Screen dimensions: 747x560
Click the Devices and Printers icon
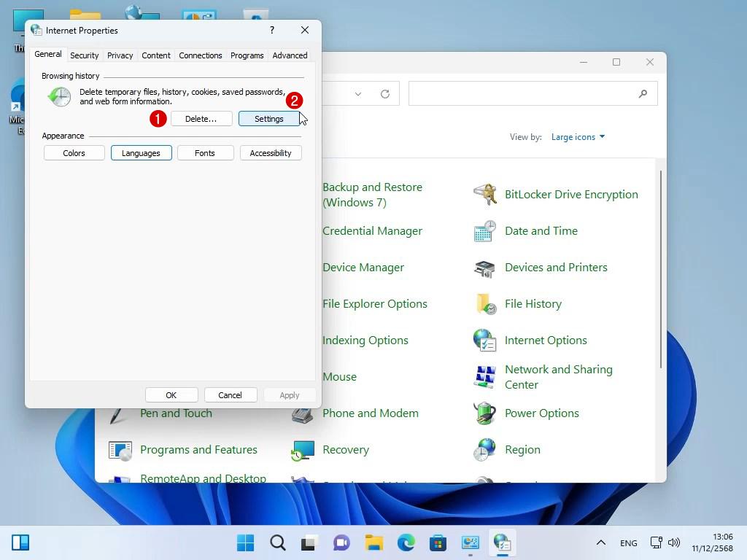click(485, 268)
